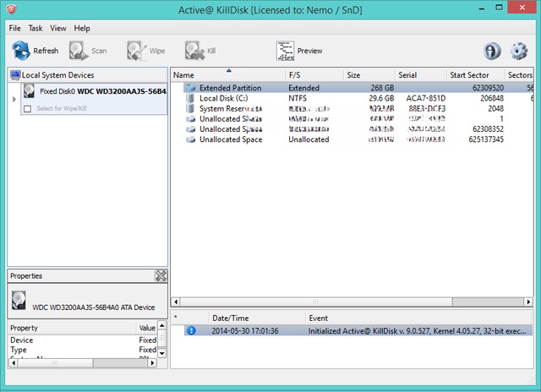The height and width of the screenshot is (392, 541).
Task: Click Properties vertical scroll down arrow
Action: click(x=161, y=352)
